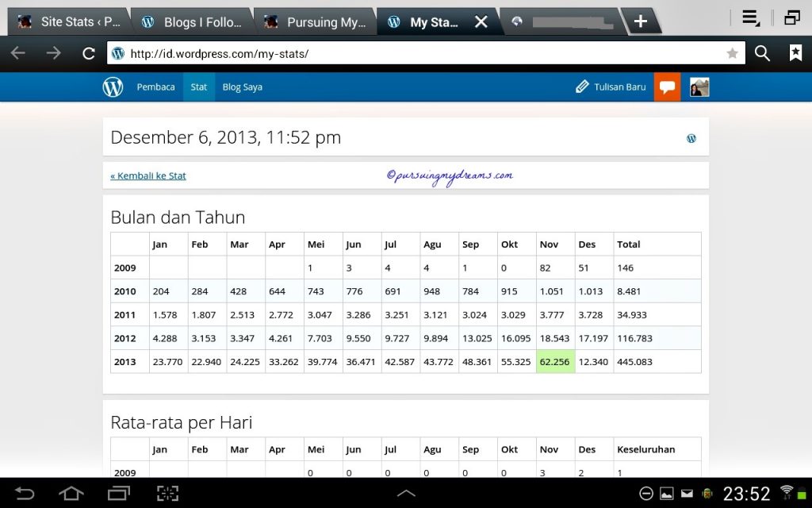Select the "Pembaca" menu item
The image size is (812, 508).
click(155, 87)
